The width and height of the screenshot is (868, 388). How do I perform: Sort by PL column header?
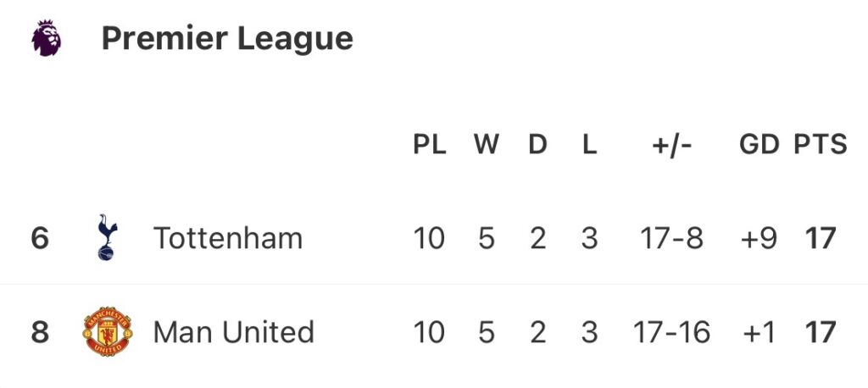coord(429,145)
